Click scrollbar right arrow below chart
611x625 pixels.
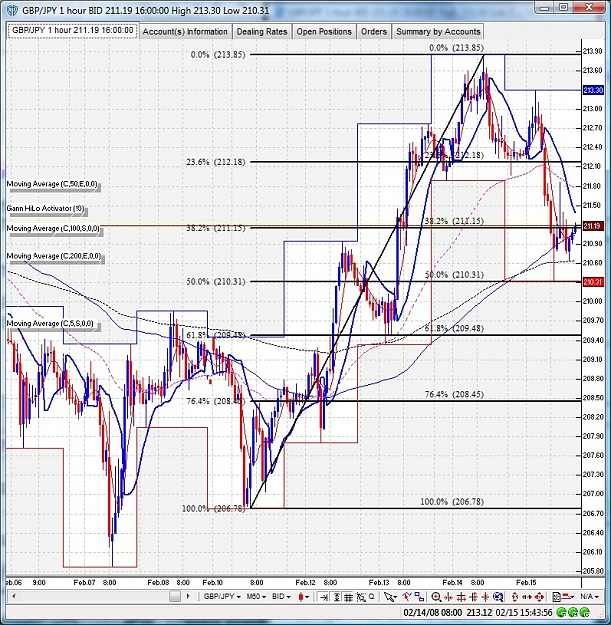[x=188, y=597]
